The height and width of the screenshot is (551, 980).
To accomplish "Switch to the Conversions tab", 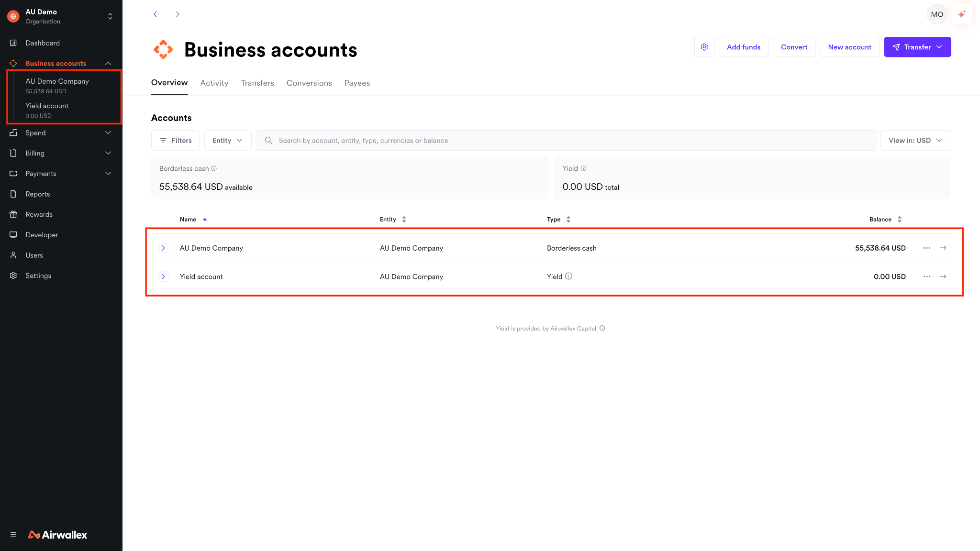I will [x=309, y=83].
